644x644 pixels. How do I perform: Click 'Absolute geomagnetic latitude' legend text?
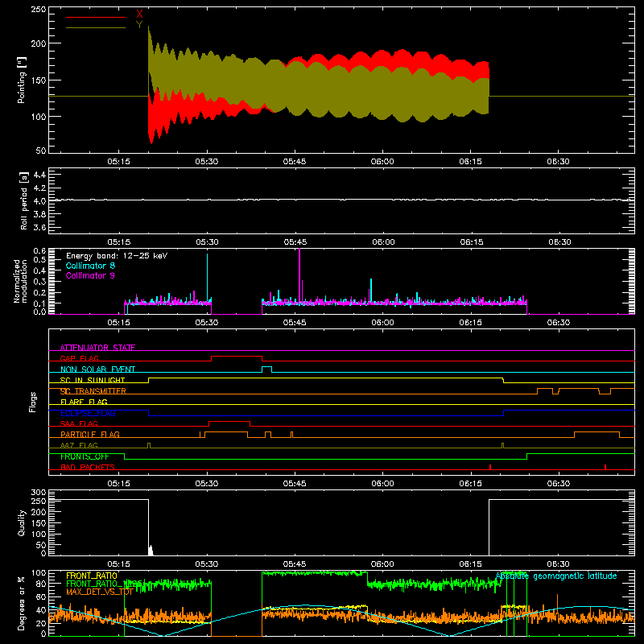(x=556, y=576)
